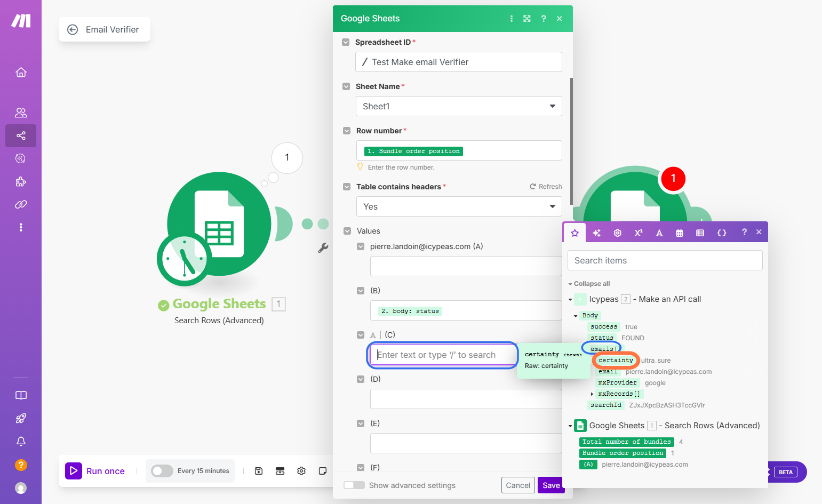Open the chain-link Connections icon in the sidebar
This screenshot has width=822, height=504.
click(x=21, y=204)
